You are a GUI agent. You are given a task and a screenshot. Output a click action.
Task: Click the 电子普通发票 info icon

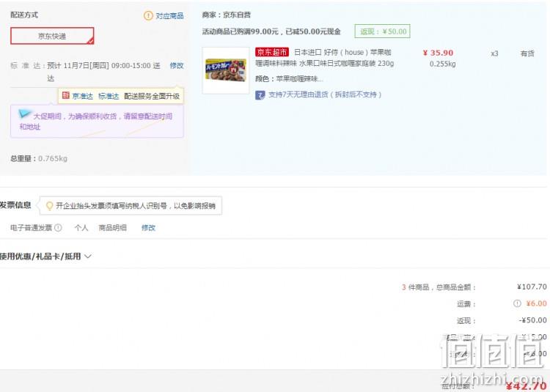[x=58, y=227]
